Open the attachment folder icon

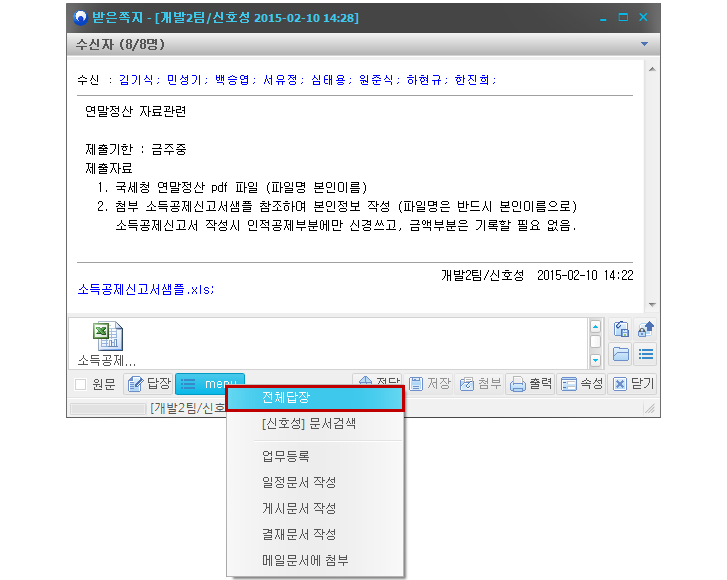pyautogui.click(x=621, y=354)
